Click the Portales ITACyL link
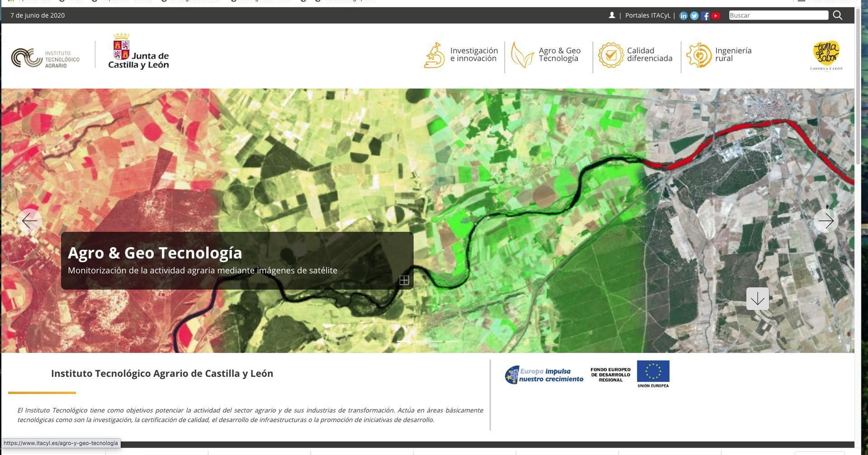 coord(648,15)
